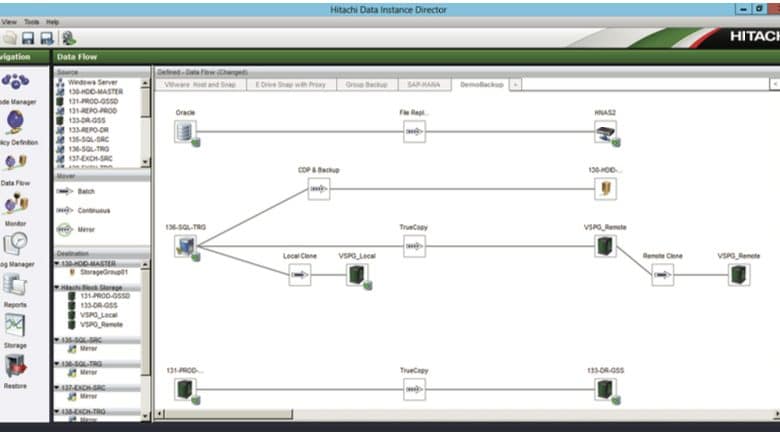Viewport: 780px width, 437px height.
Task: Click Destination list scroll down arrow
Action: pos(145,417)
